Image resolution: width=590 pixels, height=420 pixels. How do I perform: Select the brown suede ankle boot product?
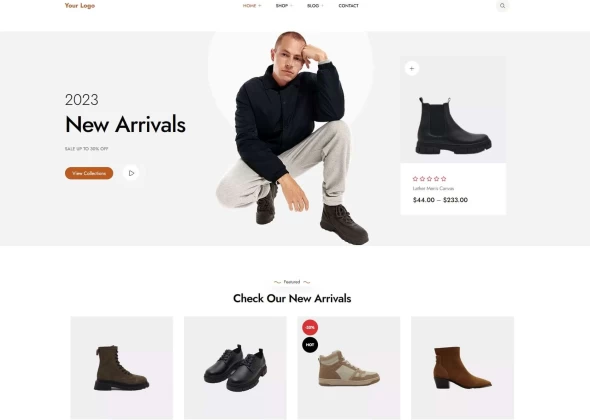(462, 368)
